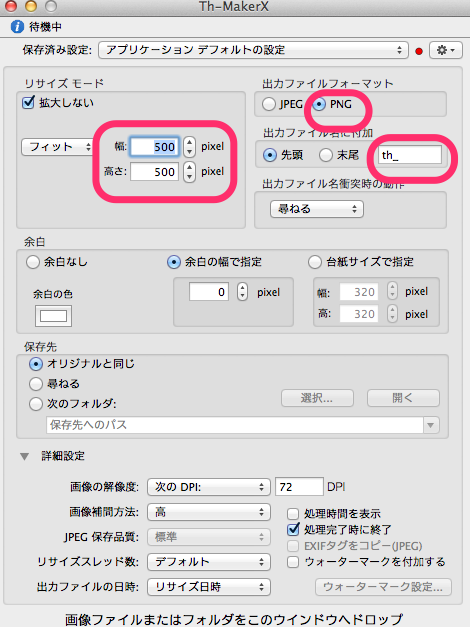Open the save path history arrow

pyautogui.click(x=431, y=425)
